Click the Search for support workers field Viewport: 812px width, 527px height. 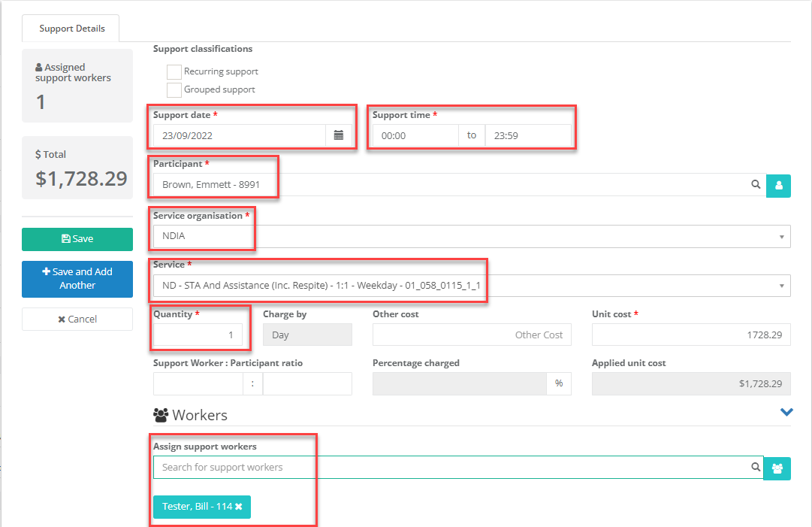coord(458,468)
